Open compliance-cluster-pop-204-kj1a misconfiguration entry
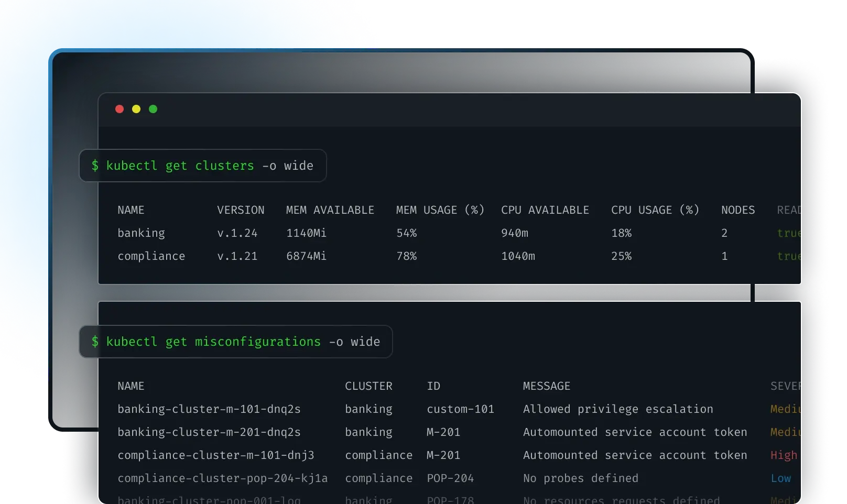Image resolution: width=847 pixels, height=504 pixels. coord(222,478)
